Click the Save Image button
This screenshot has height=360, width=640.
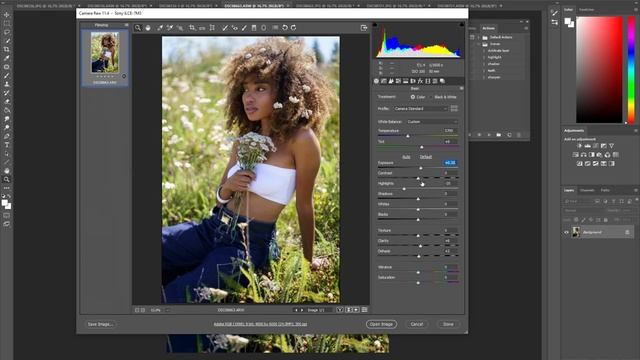coord(100,324)
